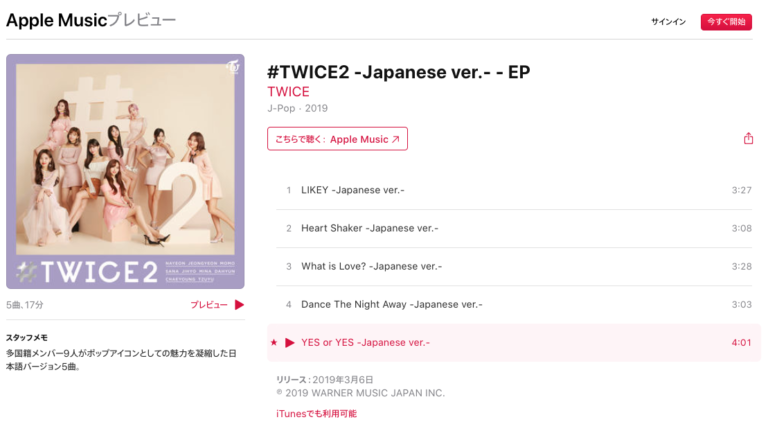768x431 pixels.
Task: Click the share icon on the album
Action: (x=748, y=139)
